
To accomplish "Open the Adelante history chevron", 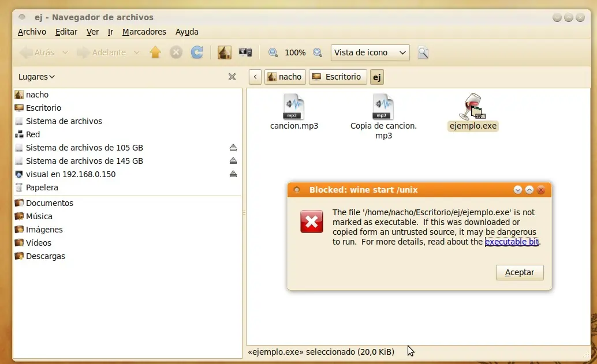I will tap(136, 52).
